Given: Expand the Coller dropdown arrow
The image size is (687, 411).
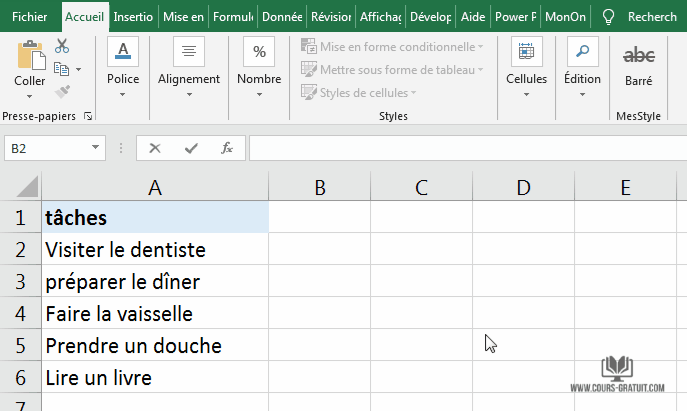Looking at the screenshot, I should (29, 96).
